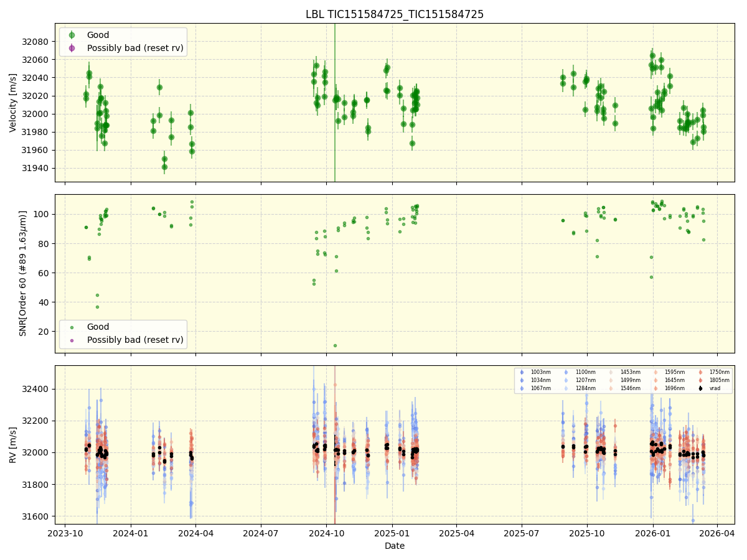Click the lowest SNR outlier point near 2024-10

(x=335, y=345)
